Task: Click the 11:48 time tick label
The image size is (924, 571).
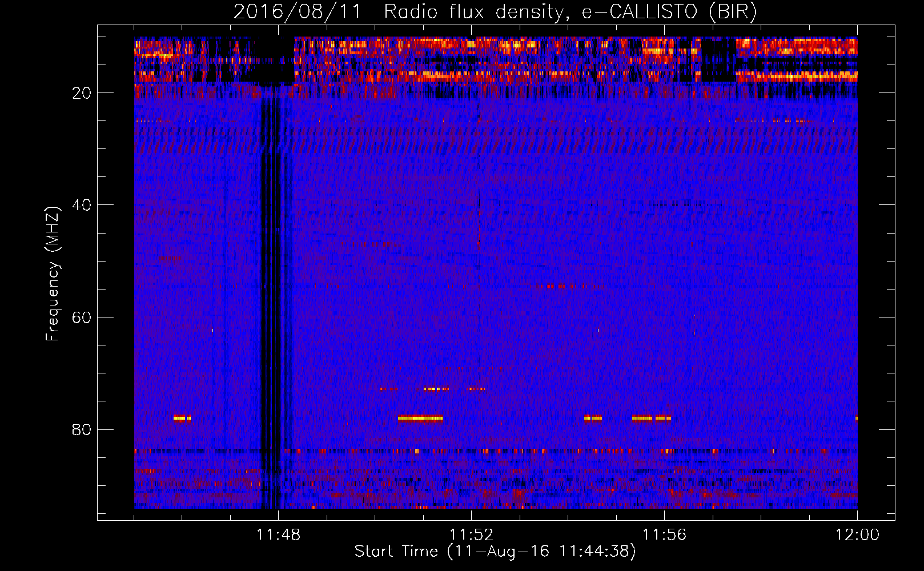Action: click(x=278, y=535)
